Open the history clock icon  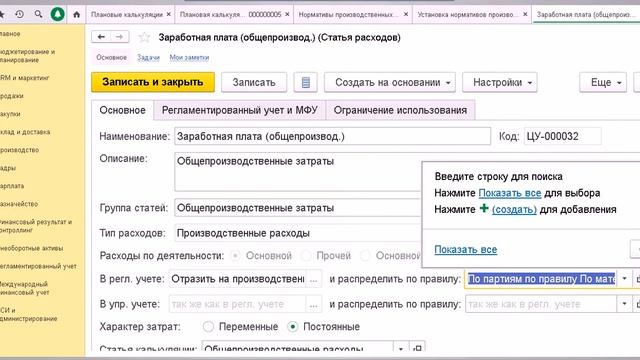(19, 14)
